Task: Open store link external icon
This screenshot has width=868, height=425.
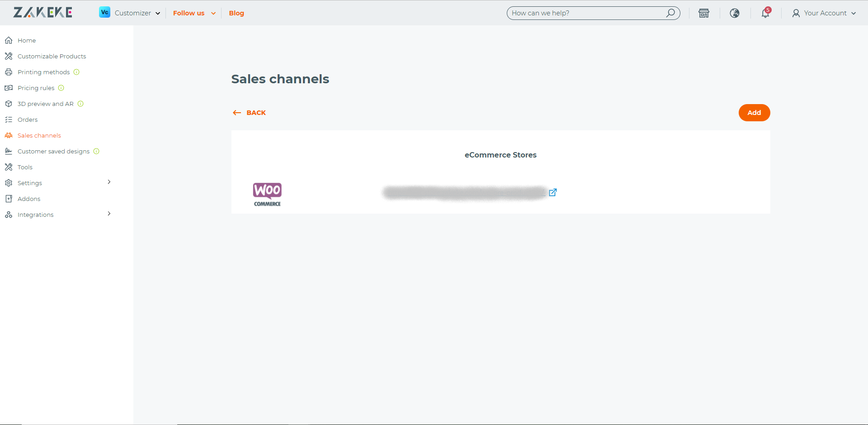Action: pyautogui.click(x=553, y=192)
